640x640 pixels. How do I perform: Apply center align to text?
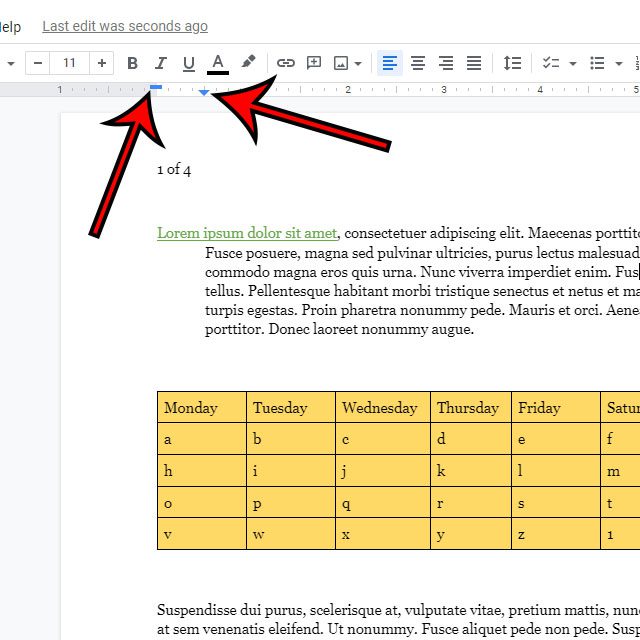[x=418, y=63]
